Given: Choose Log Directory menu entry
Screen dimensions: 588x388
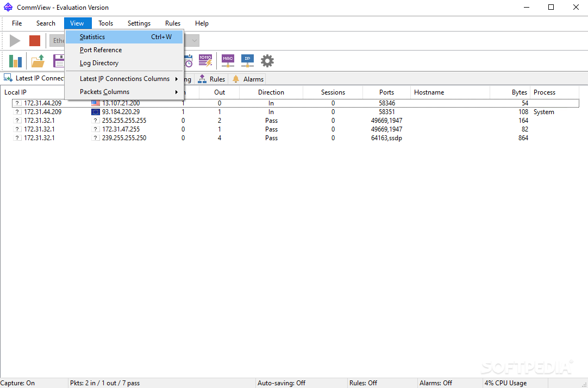Looking at the screenshot, I should [x=124, y=63].
